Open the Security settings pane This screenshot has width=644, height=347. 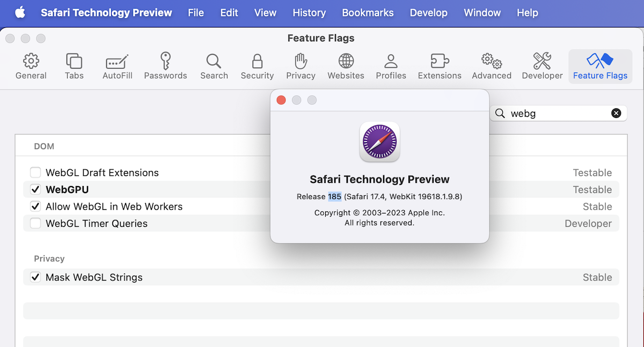tap(257, 67)
